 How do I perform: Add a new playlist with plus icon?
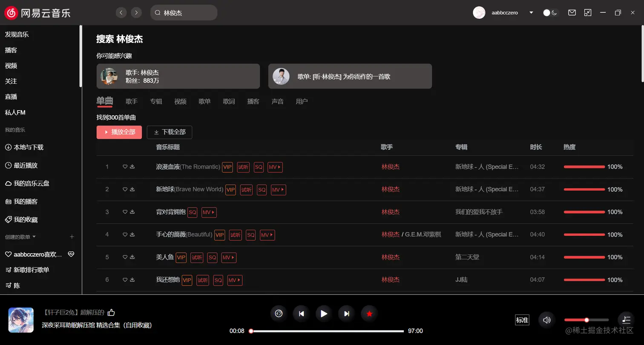point(72,237)
